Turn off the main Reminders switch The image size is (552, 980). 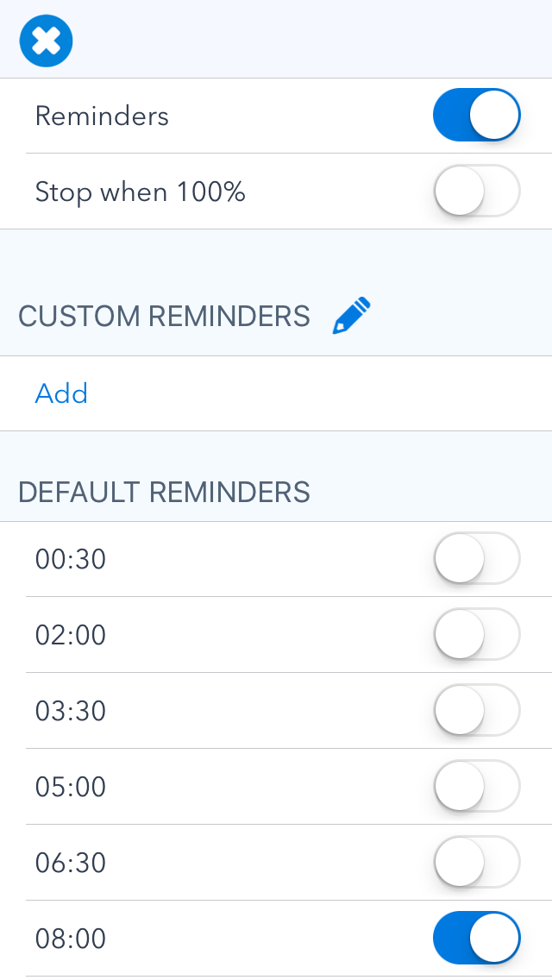coord(476,115)
